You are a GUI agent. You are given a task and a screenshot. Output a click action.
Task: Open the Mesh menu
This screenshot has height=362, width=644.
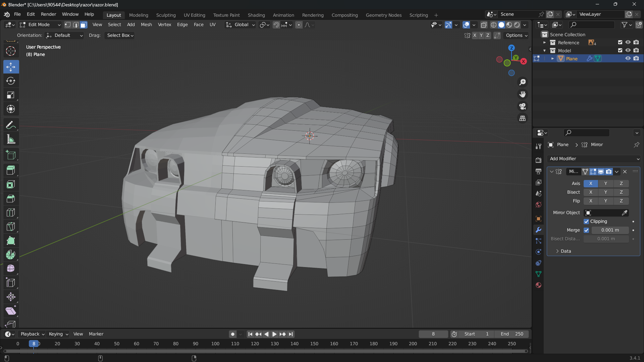(146, 25)
